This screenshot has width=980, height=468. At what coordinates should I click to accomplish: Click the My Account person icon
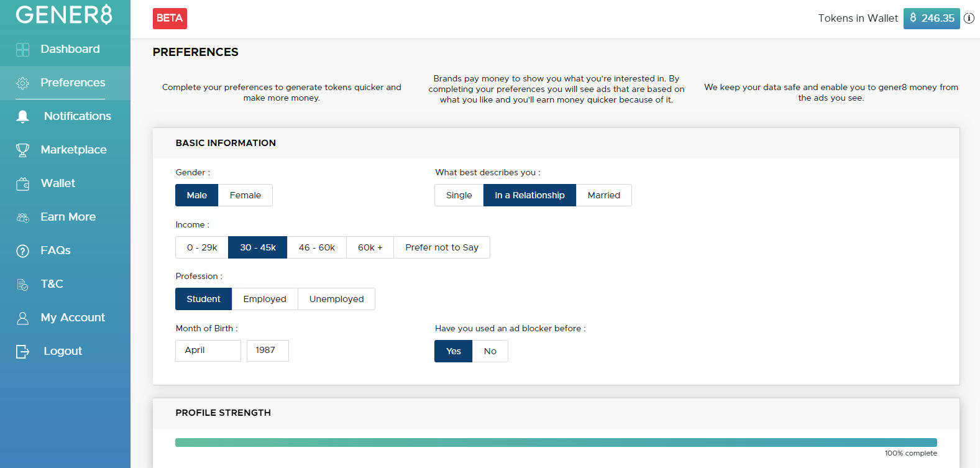(x=23, y=318)
